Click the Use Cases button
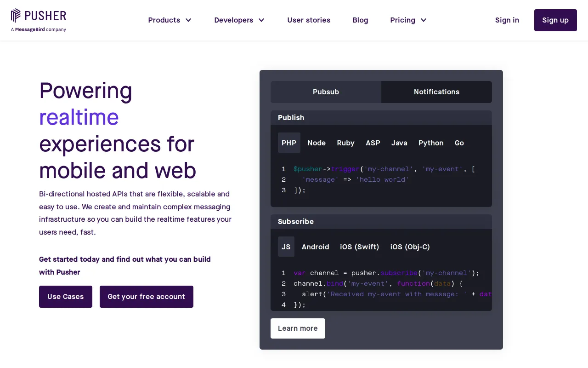Image resolution: width=588 pixels, height=368 pixels. pos(66,297)
